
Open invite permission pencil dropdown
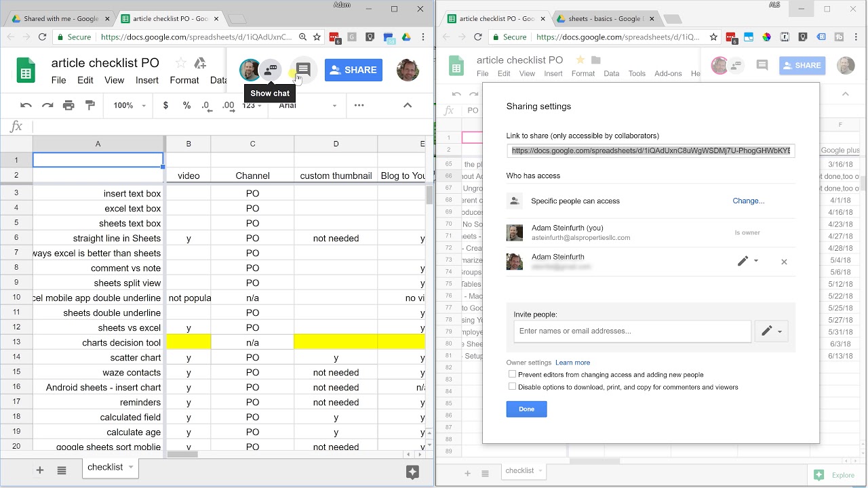[x=771, y=331]
